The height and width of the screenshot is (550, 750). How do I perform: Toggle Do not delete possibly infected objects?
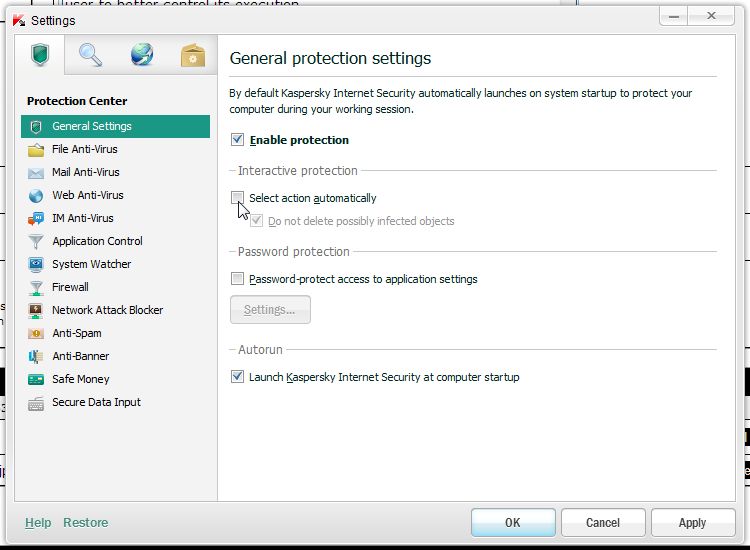tap(256, 220)
